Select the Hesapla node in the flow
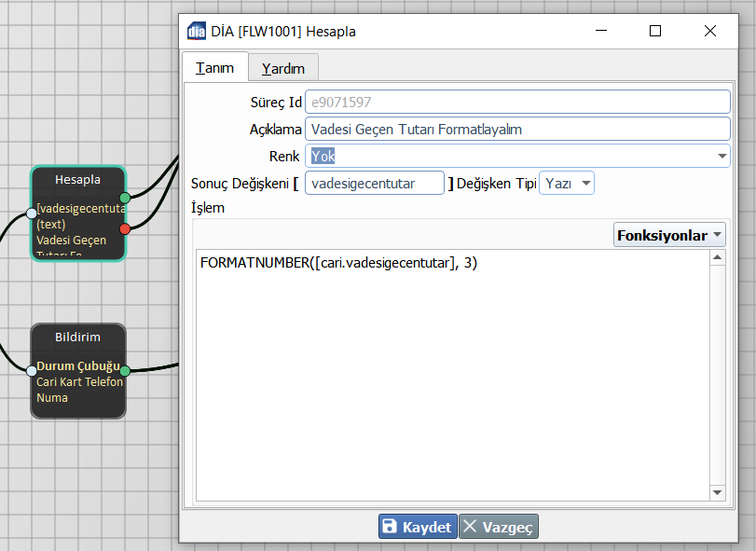Image resolution: width=756 pixels, height=551 pixels. [x=77, y=179]
